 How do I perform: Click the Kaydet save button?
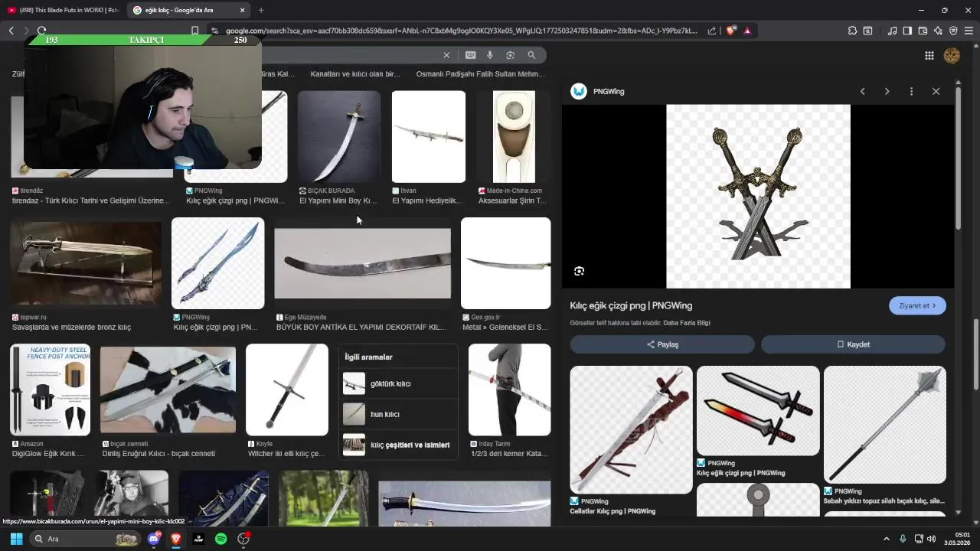click(x=853, y=344)
